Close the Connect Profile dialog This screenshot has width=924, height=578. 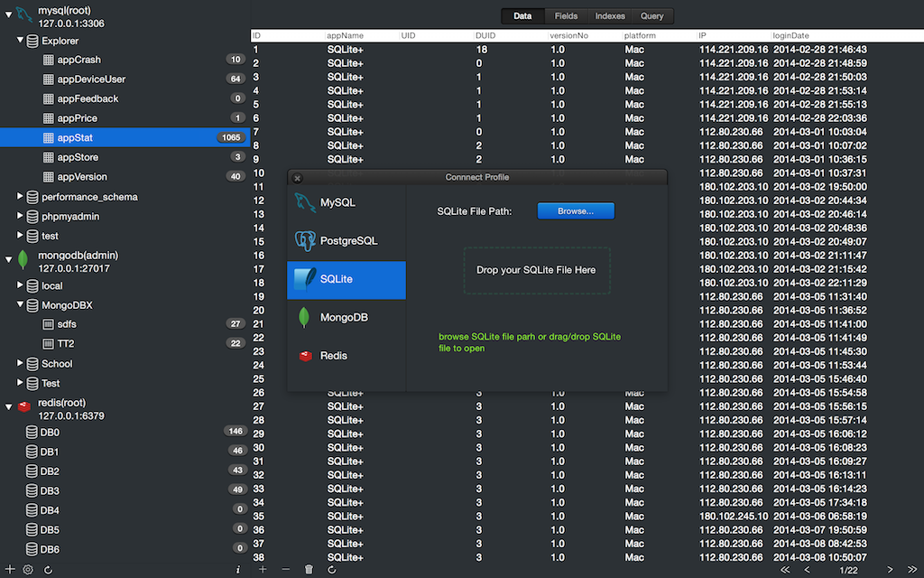tap(298, 178)
